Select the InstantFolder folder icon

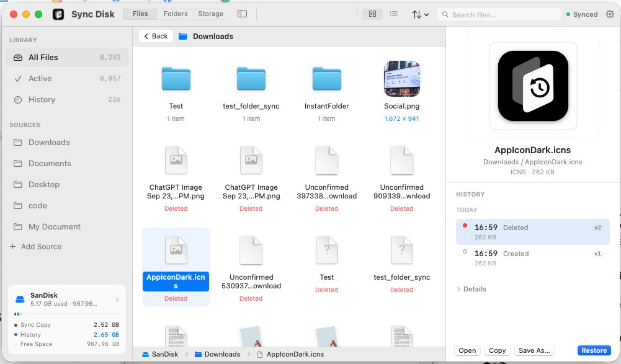tap(326, 79)
